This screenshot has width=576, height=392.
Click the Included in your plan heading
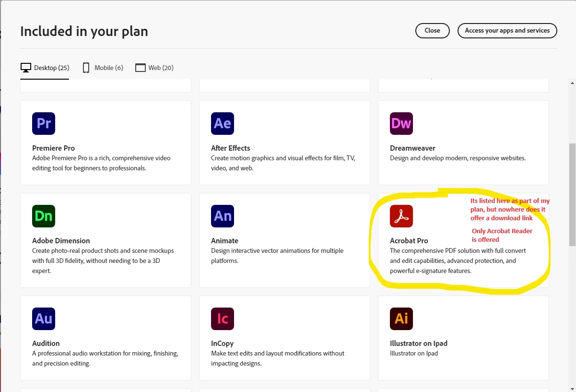pos(84,32)
